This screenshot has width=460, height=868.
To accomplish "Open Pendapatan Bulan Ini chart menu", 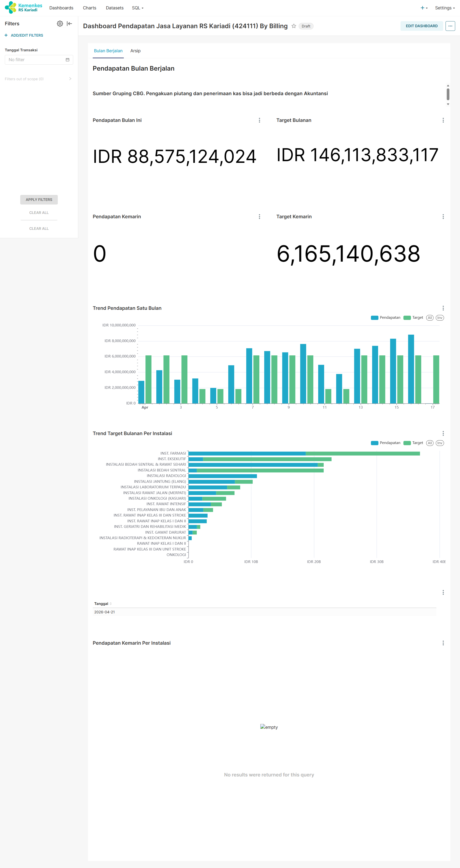I will coord(259,120).
